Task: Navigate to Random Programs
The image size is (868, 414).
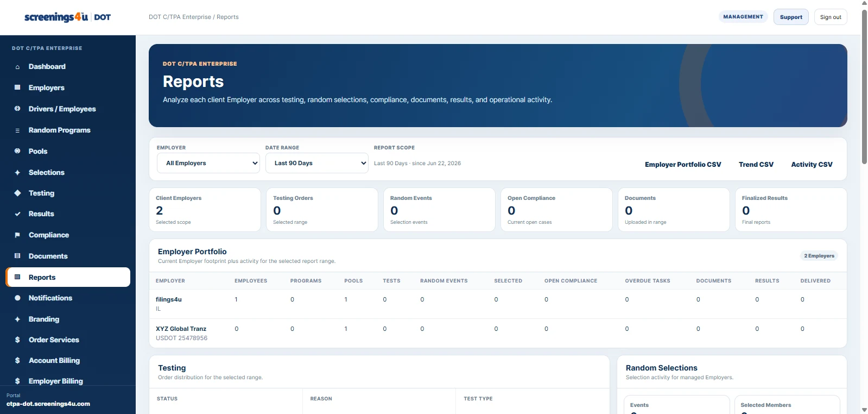Action: click(68, 130)
